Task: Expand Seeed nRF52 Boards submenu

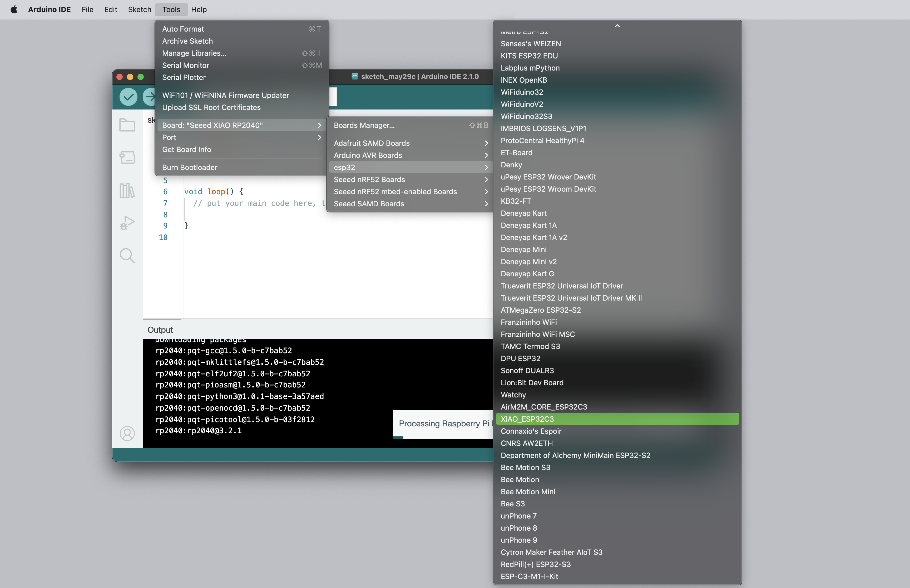Action: point(411,180)
